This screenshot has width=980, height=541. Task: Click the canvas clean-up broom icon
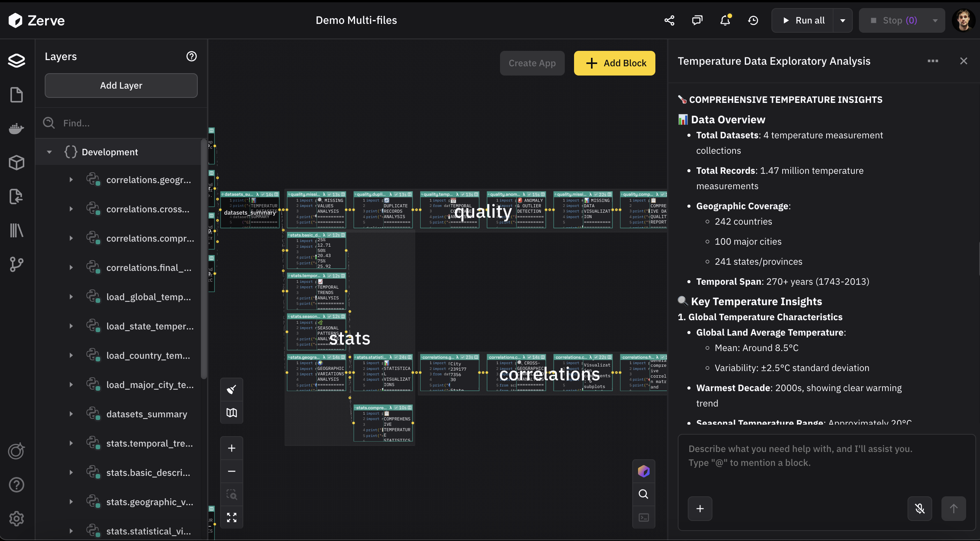pos(231,390)
